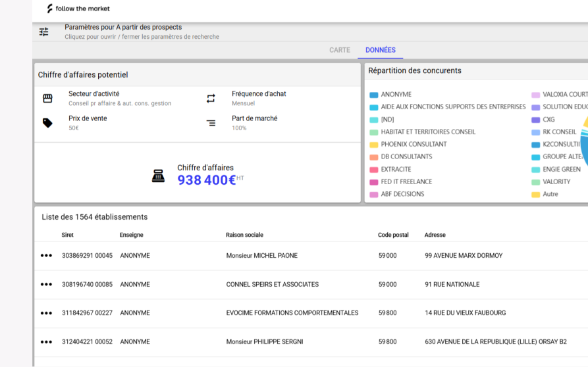Sort by the Adresse column header
This screenshot has width=588, height=367.
click(435, 235)
